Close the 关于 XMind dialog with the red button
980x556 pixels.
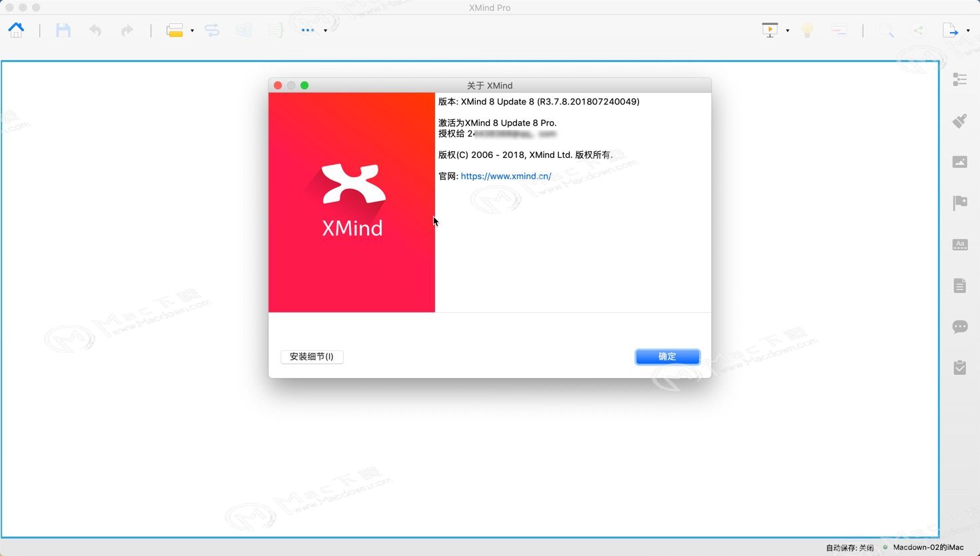(x=278, y=85)
